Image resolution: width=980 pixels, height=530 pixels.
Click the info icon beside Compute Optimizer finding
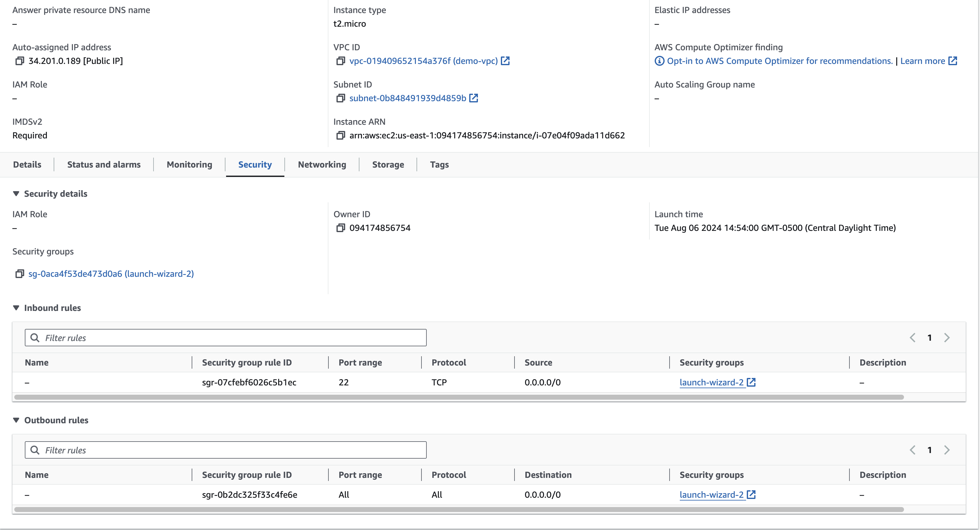(x=659, y=61)
